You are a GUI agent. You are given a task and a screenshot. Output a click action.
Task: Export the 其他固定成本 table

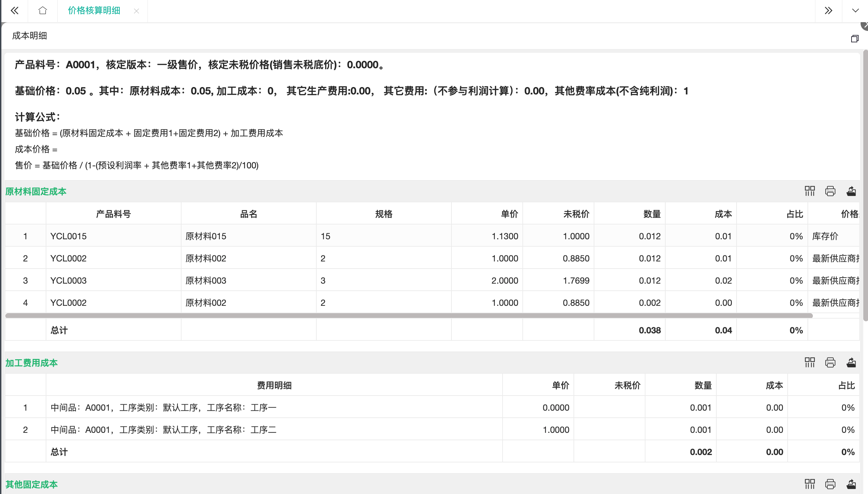[x=851, y=484]
